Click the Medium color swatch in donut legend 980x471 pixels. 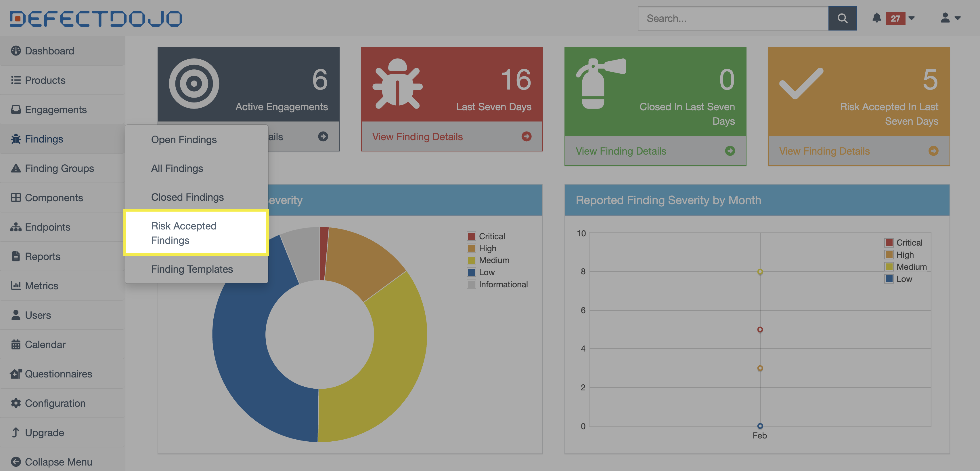[471, 261]
